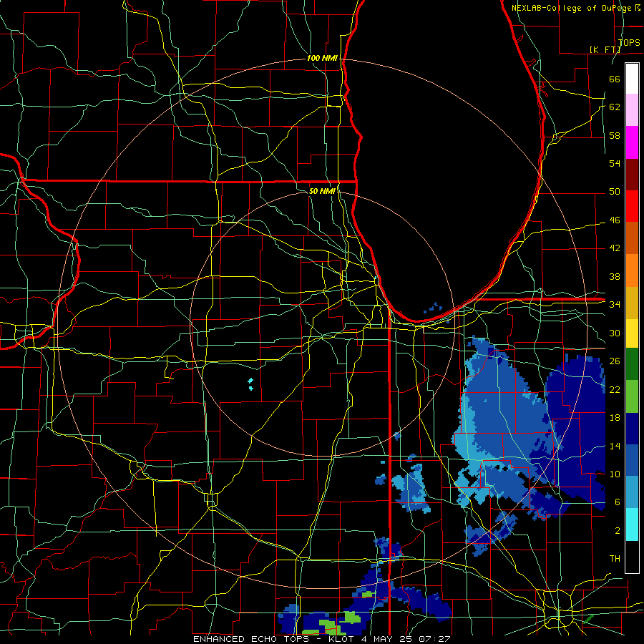Select the light pink legend swatch
The image size is (644, 644).
click(x=632, y=109)
